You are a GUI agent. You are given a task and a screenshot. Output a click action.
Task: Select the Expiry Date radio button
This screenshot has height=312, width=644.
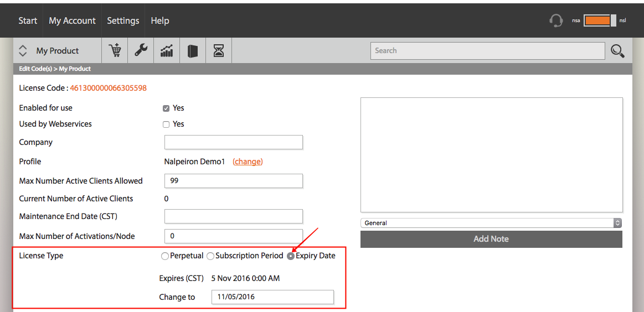tap(290, 256)
